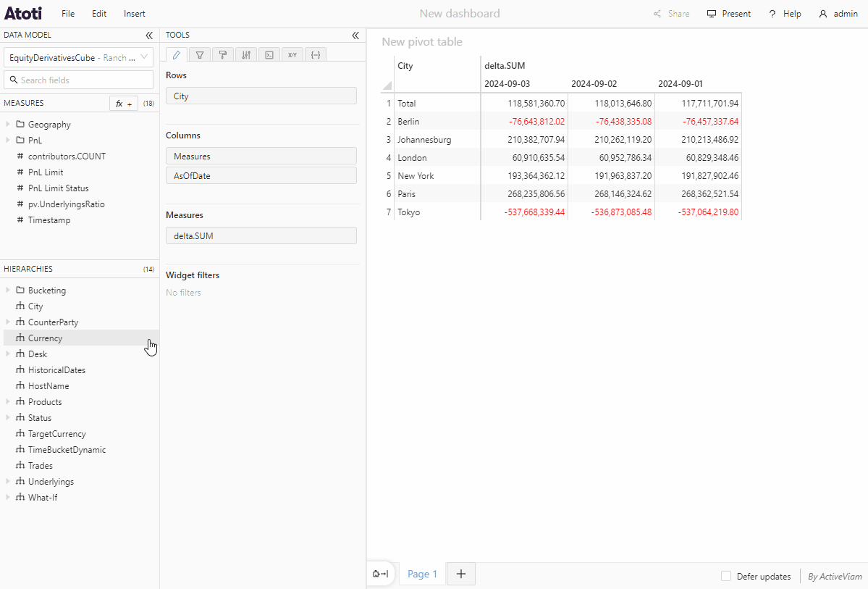This screenshot has width=868, height=589.
Task: Expand the Underlyings hierarchy
Action: pyautogui.click(x=8, y=481)
